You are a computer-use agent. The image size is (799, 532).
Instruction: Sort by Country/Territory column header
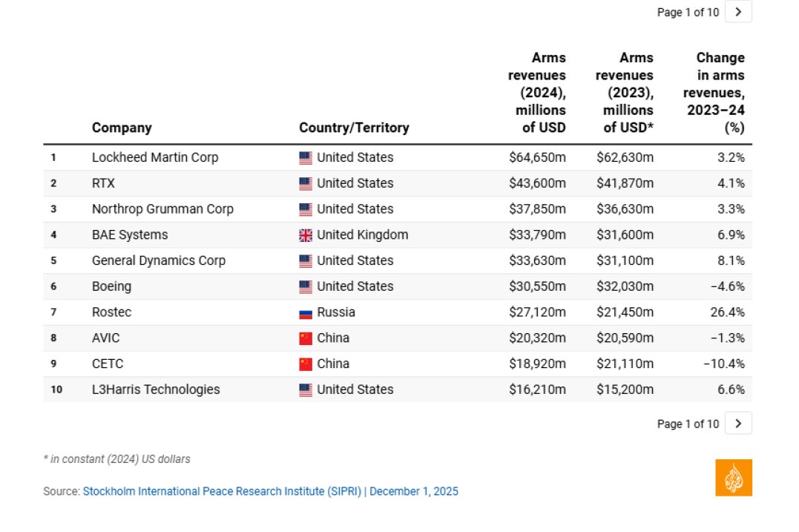click(354, 128)
